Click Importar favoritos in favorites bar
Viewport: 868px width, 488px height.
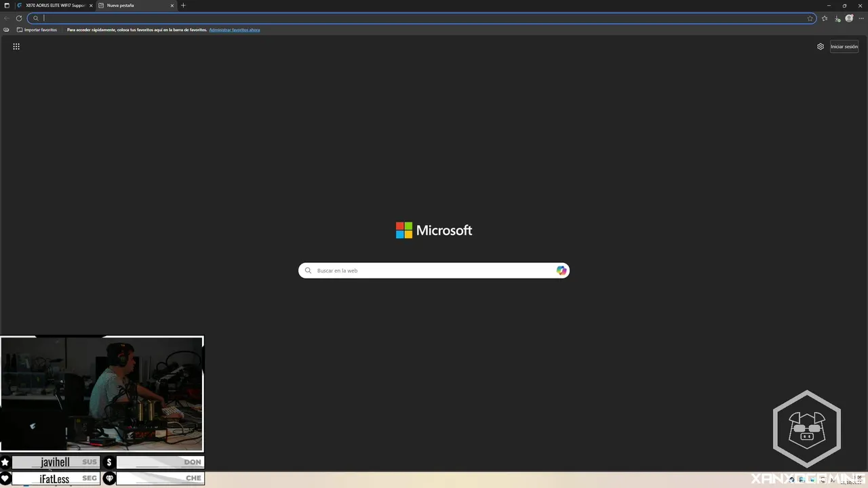pos(37,30)
